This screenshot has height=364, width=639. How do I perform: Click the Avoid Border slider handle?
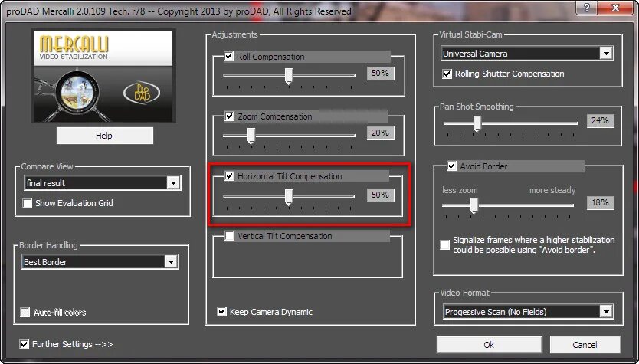(474, 205)
